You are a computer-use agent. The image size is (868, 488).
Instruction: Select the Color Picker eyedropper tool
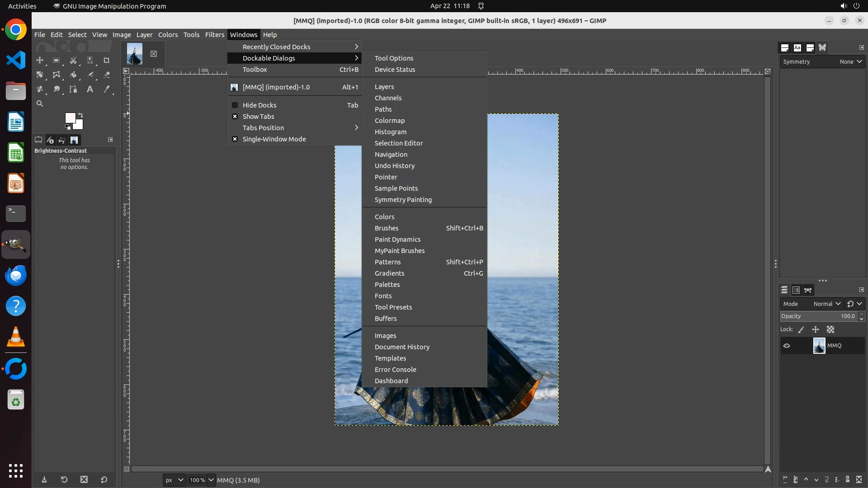click(x=107, y=89)
